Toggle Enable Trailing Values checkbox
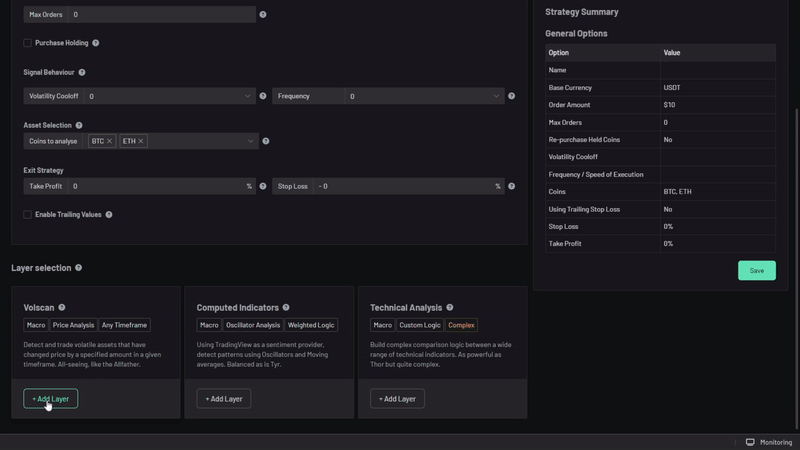 click(x=28, y=215)
